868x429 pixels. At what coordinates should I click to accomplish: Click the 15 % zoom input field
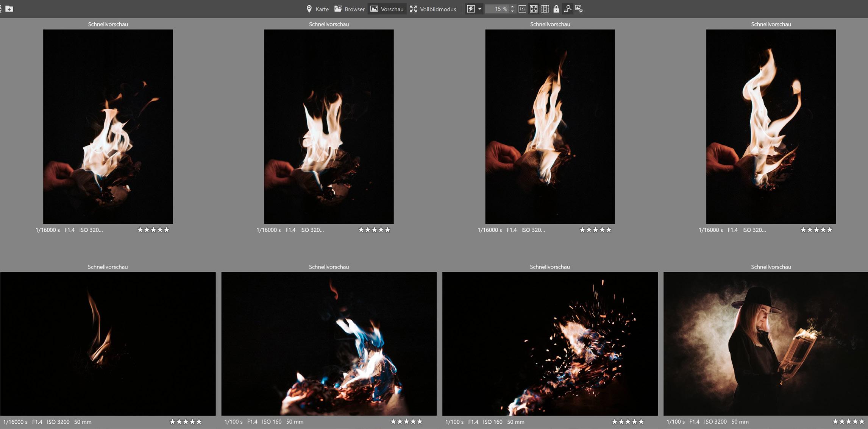[498, 9]
